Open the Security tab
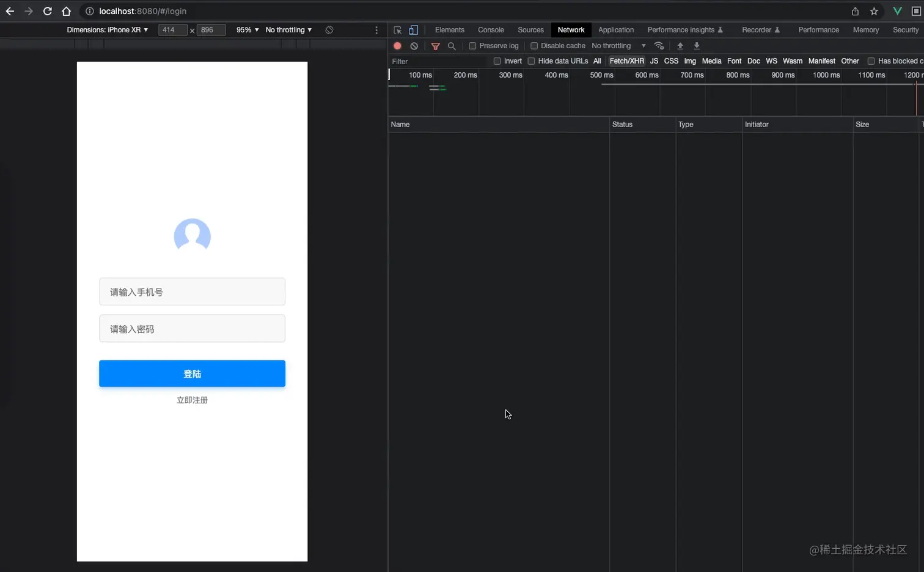924x572 pixels. tap(906, 30)
